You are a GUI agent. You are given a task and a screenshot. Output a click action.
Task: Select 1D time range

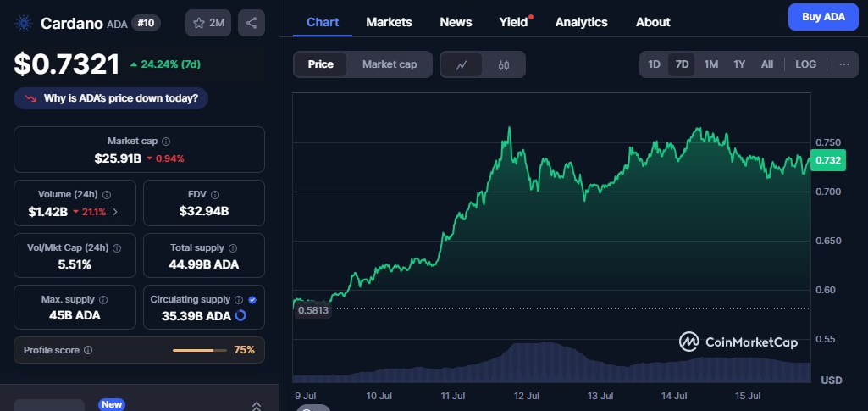654,64
